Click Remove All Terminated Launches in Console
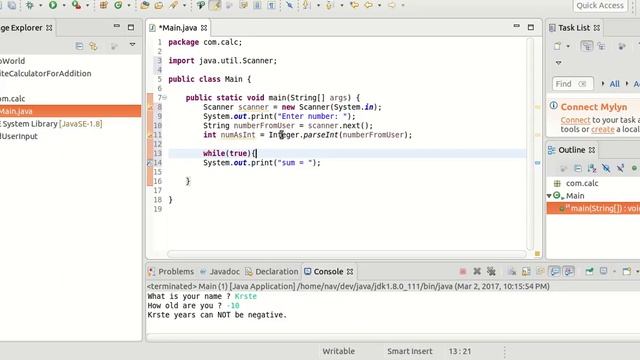Screen dimensions: 640x360 pos(491,271)
